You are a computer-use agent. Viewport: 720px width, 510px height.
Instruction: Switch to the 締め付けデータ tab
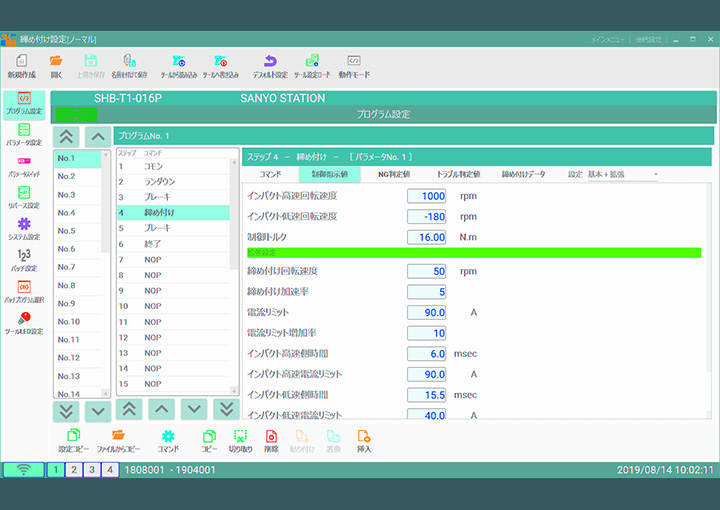[523, 174]
